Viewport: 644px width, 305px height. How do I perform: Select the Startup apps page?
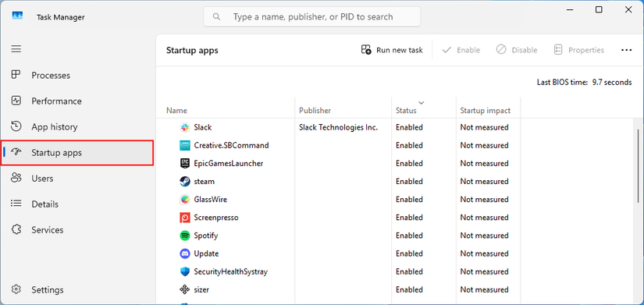77,153
